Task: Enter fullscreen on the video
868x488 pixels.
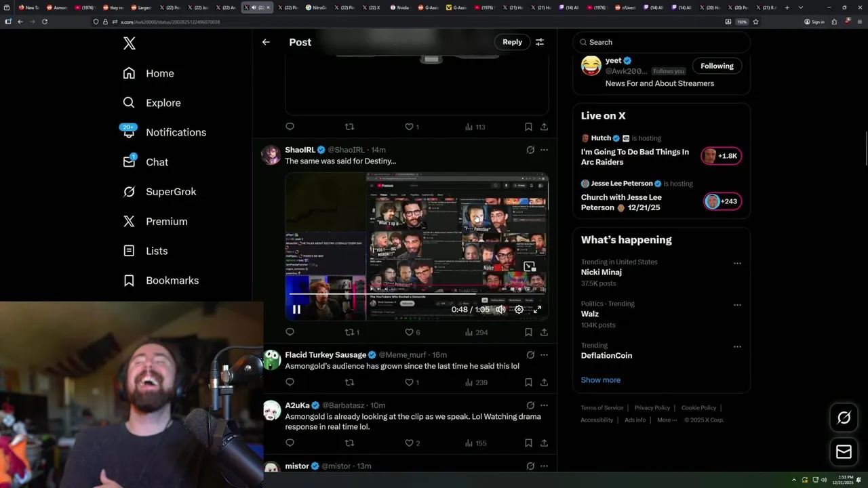Action: click(x=537, y=309)
